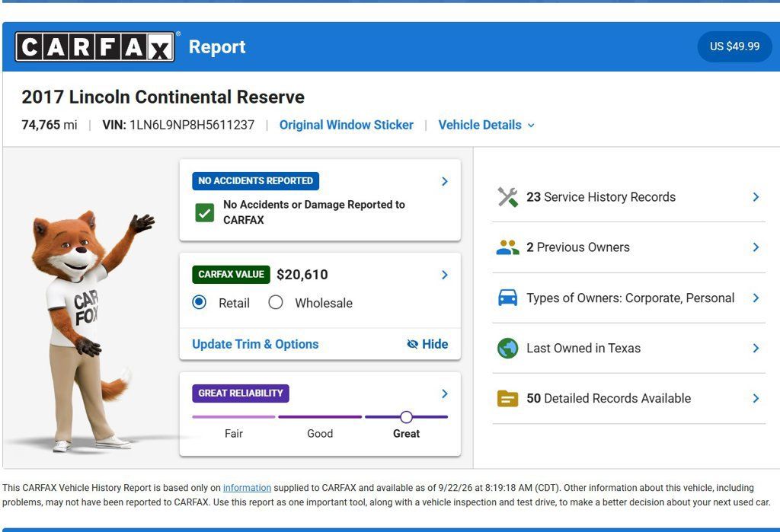Click the wrench service history icon

(507, 197)
